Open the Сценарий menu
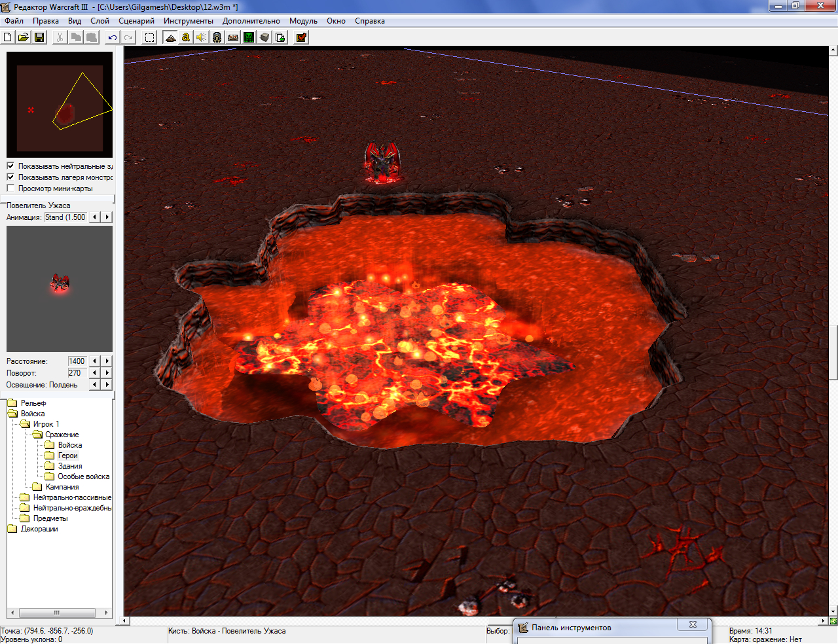The width and height of the screenshot is (838, 644). coord(136,21)
